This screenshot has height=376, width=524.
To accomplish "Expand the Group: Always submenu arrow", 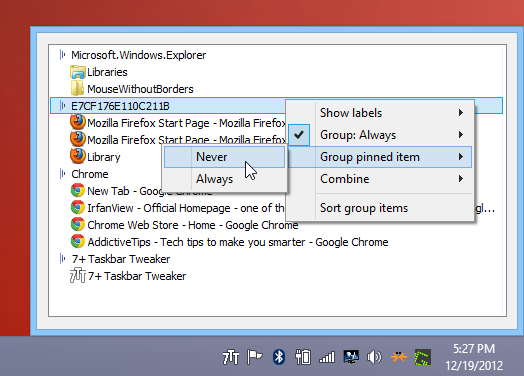I will pos(461,135).
